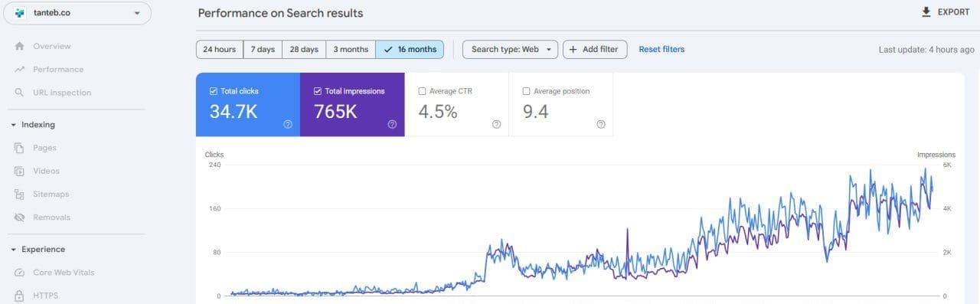
Task: Click the download arrow icon beside EXPORT
Action: point(926,12)
